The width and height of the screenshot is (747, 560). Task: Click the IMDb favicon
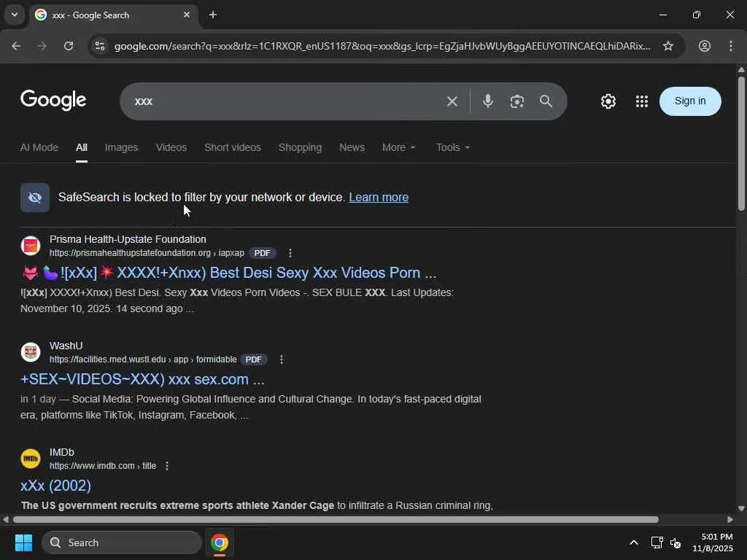point(31,459)
